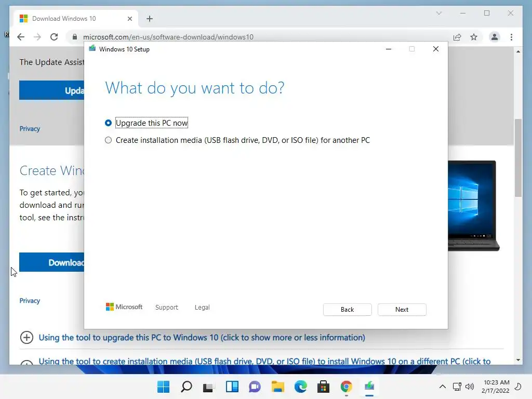Open notifications moon icon in tray
The image size is (532, 399).
(518, 387)
